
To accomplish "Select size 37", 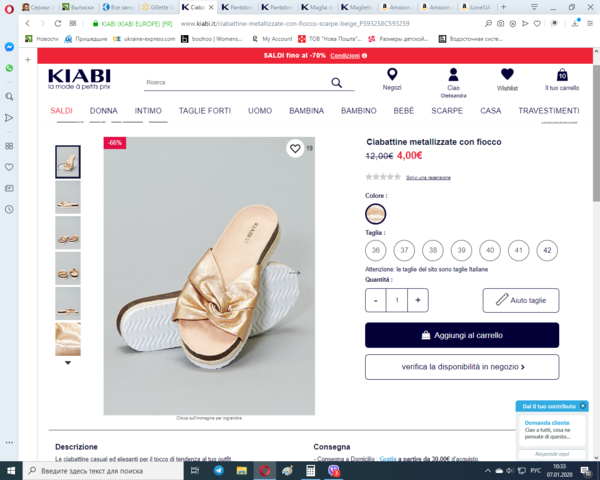I will coord(404,250).
